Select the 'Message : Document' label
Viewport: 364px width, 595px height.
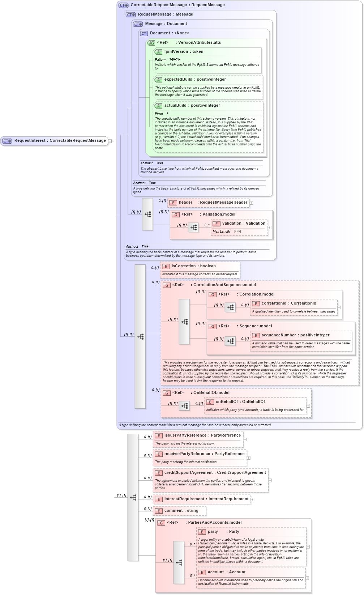pos(166,24)
